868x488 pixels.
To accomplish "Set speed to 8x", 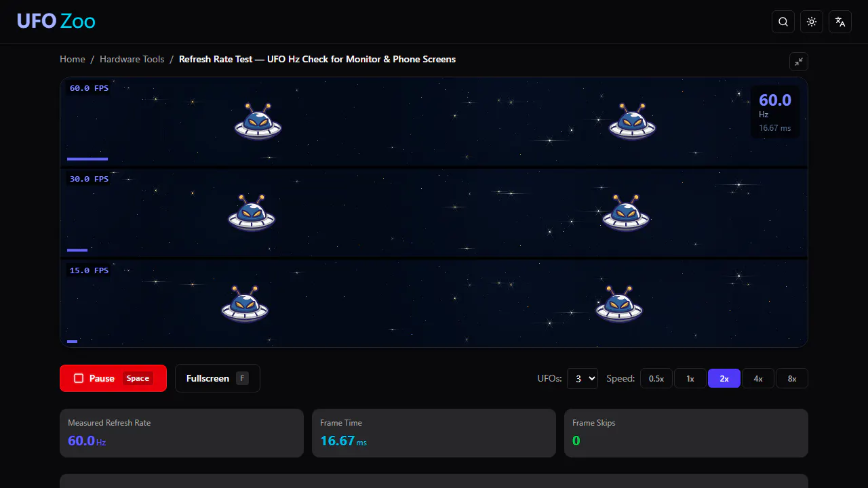I will pyautogui.click(x=792, y=378).
